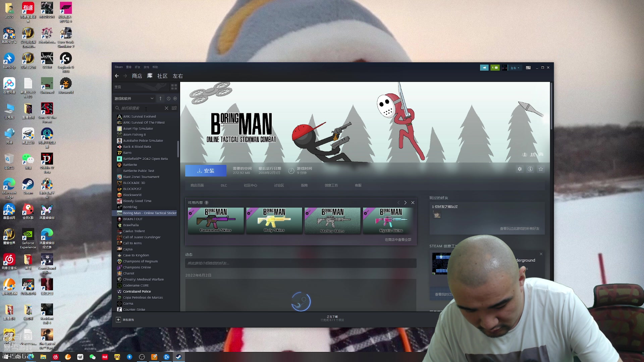Open advanced library filter options
The height and width of the screenshot is (362, 644).
[174, 108]
